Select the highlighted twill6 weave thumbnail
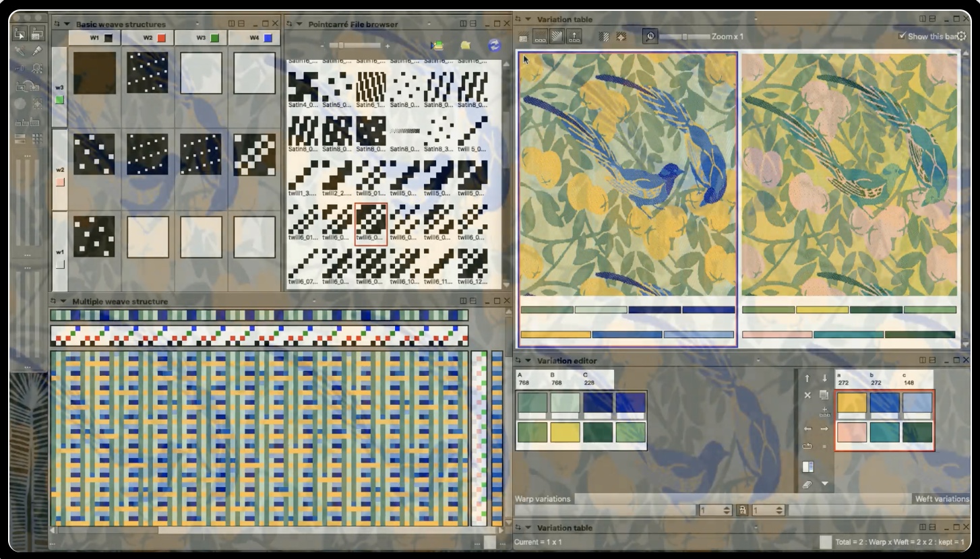980x559 pixels. point(371,224)
